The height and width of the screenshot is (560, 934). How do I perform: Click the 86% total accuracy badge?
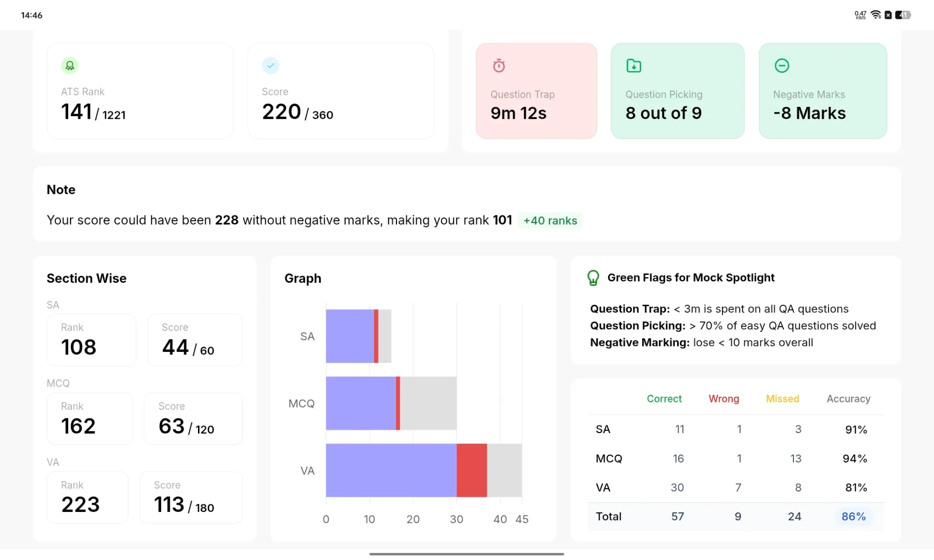coord(854,516)
